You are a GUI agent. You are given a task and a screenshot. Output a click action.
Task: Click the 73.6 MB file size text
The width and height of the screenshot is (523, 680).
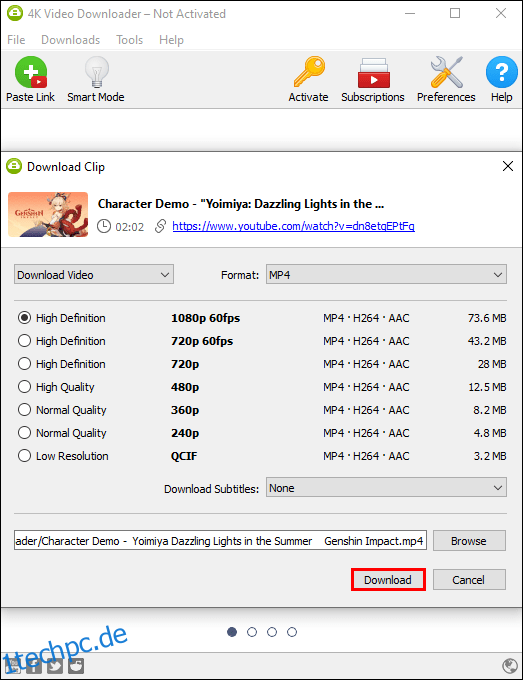click(487, 318)
